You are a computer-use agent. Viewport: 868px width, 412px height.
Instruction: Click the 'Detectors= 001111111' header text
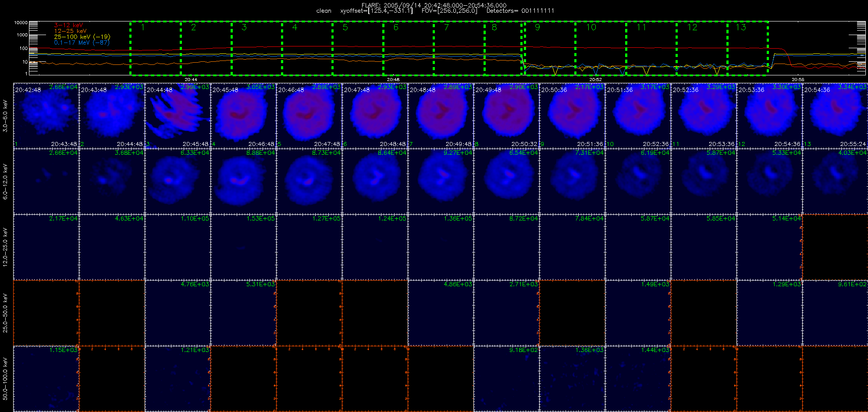[520, 11]
